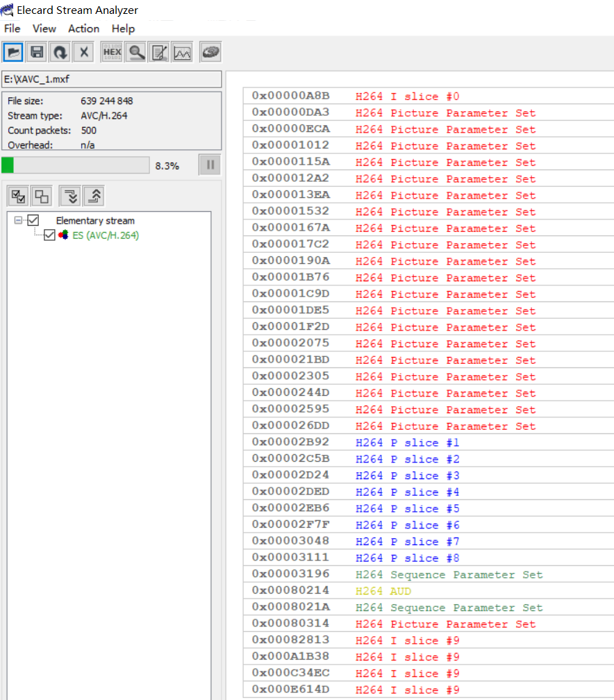
Task: Select the H264 P slice #2 row
Action: pos(429,459)
